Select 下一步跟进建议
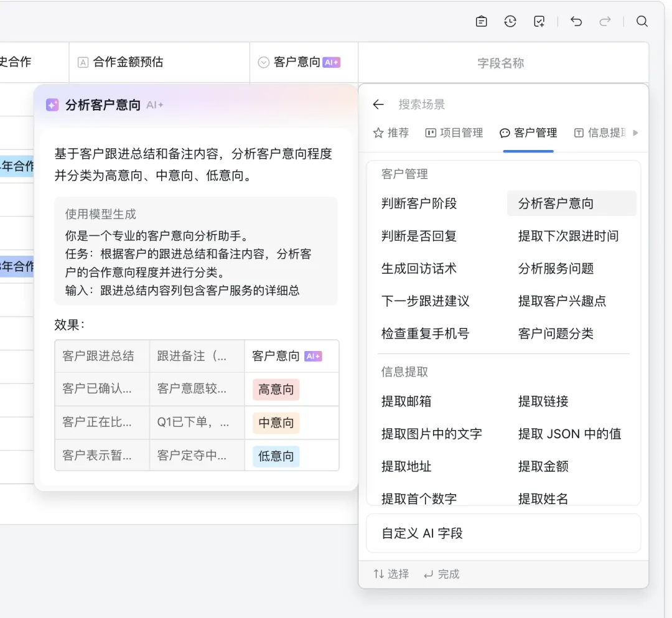 click(x=426, y=301)
